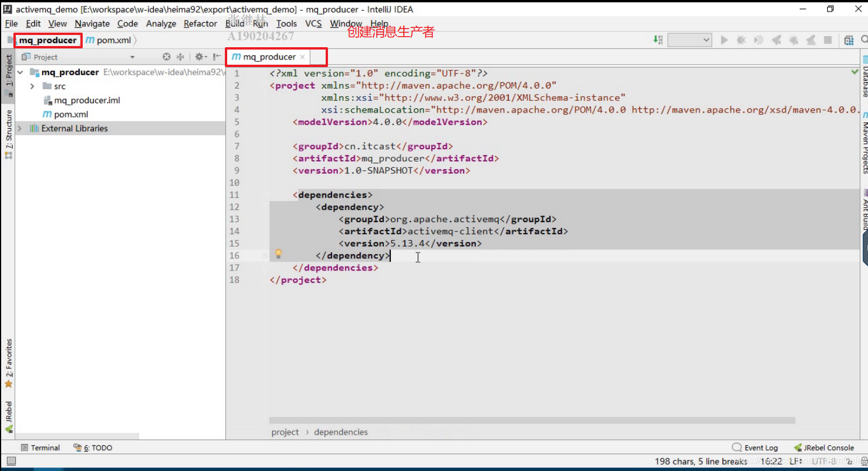Open the Analyze menu
This screenshot has height=471, width=868.
161,23
